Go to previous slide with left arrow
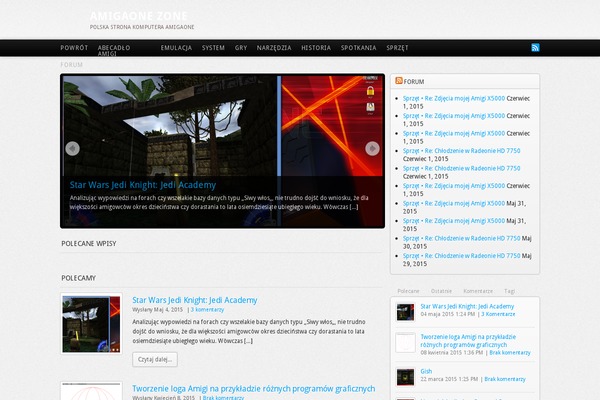 point(72,149)
